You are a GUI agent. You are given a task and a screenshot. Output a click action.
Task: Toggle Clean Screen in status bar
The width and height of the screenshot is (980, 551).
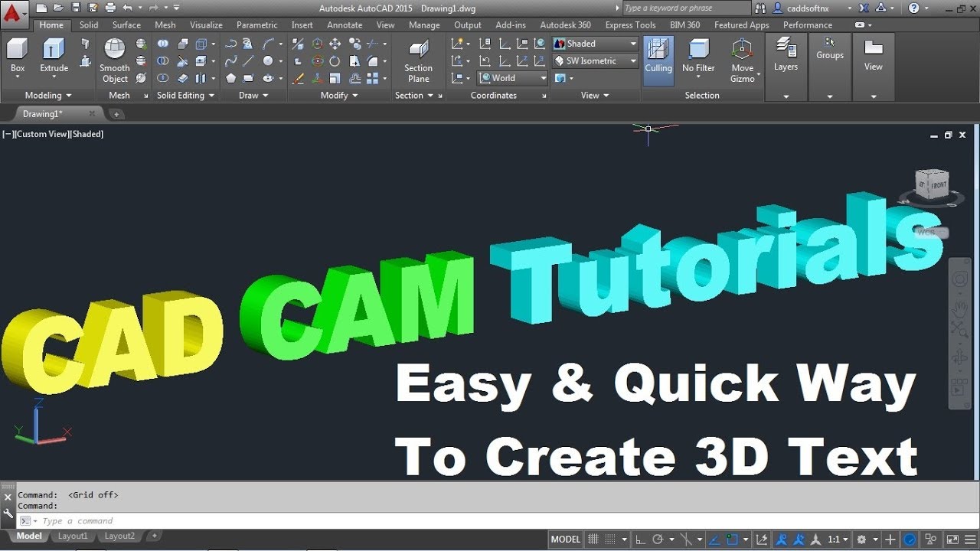[952, 540]
